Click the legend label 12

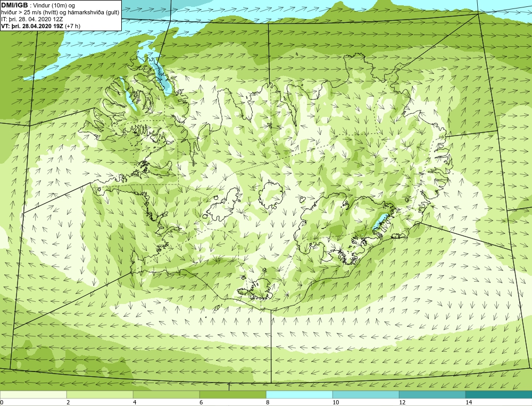tap(402, 402)
